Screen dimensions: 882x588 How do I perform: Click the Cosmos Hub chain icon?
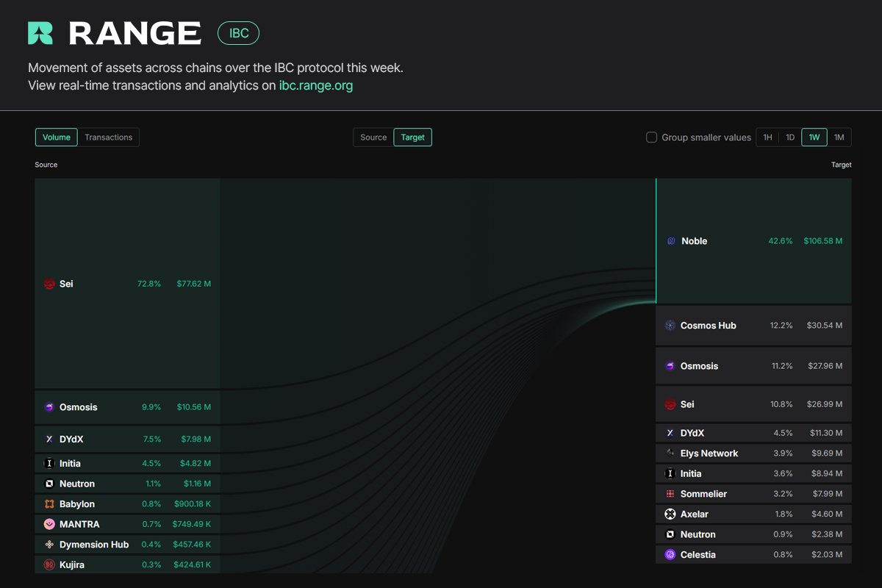(x=670, y=326)
